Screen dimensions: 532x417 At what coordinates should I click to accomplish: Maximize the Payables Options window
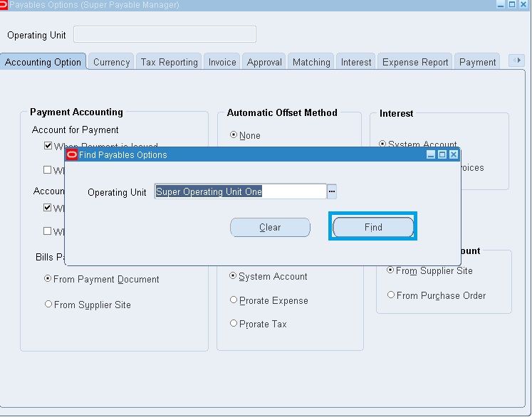[x=512, y=4]
